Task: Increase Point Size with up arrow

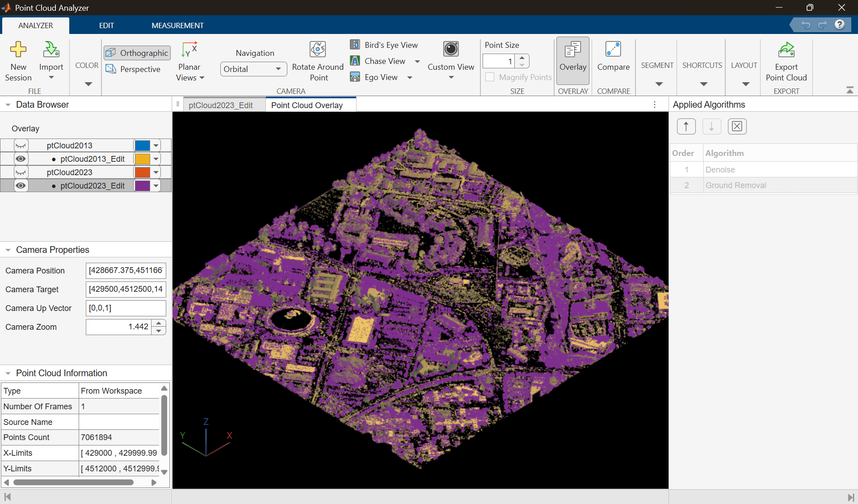Action: click(522, 57)
